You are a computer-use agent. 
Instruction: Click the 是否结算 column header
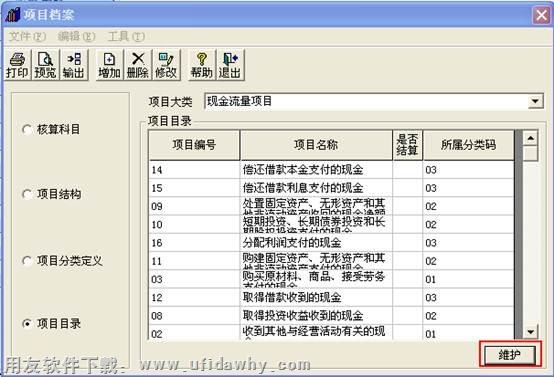pyautogui.click(x=407, y=145)
